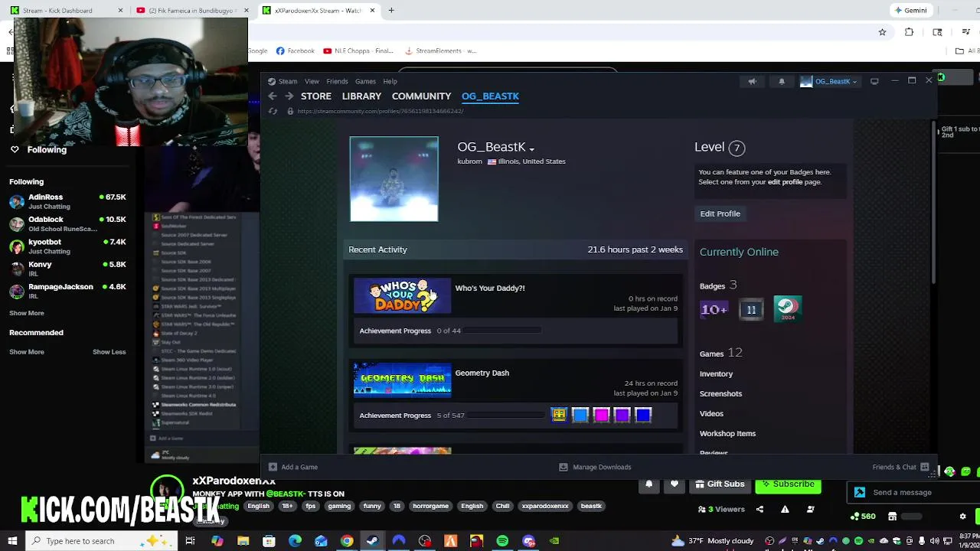Switch to the STORE tab
The image size is (980, 551).
pos(316,96)
